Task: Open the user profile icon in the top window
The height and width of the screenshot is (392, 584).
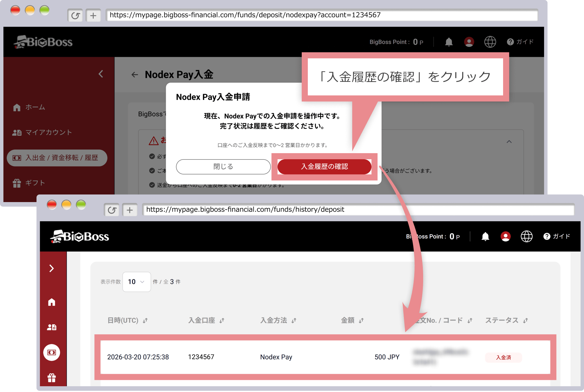Action: [469, 42]
